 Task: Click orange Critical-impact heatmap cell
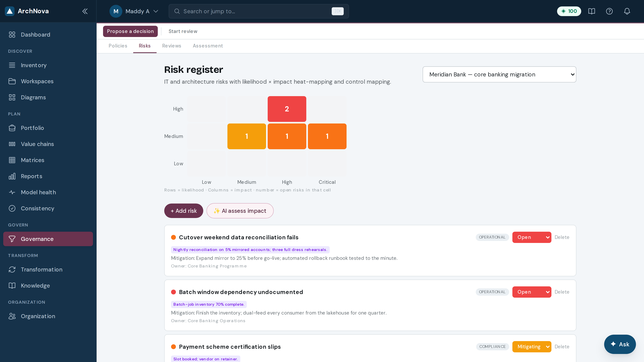pyautogui.click(x=327, y=136)
